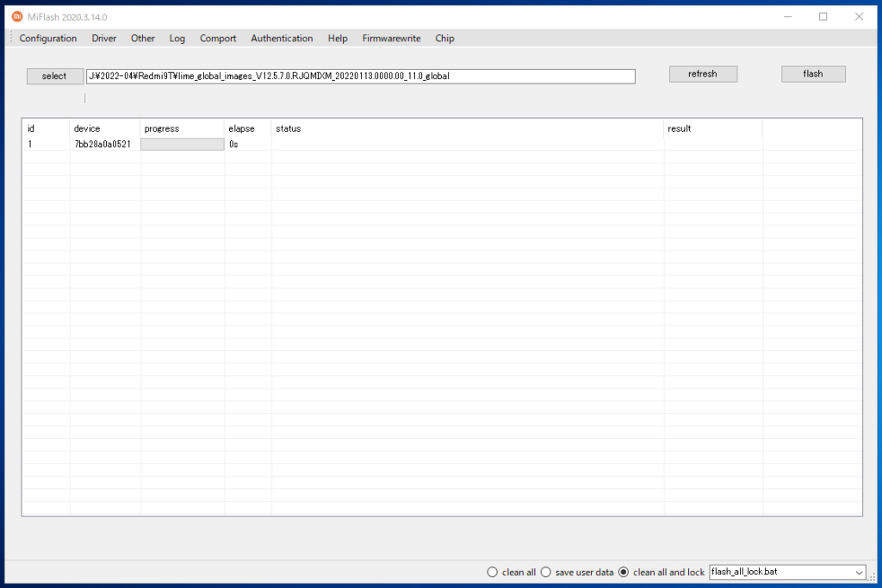This screenshot has height=588, width=882.
Task: Open the Log menu
Action: [177, 38]
